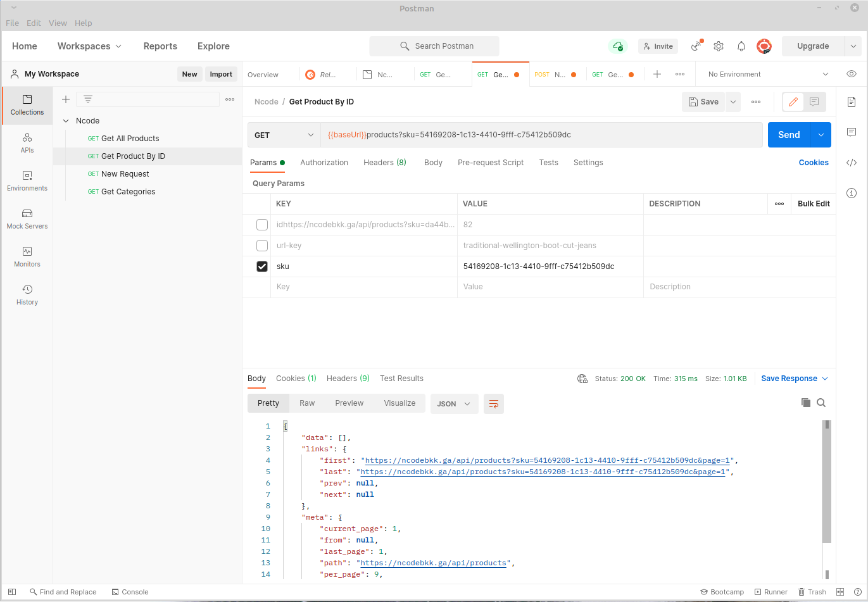Toggle word wrap in response body
Image resolution: width=868 pixels, height=602 pixels.
point(494,404)
